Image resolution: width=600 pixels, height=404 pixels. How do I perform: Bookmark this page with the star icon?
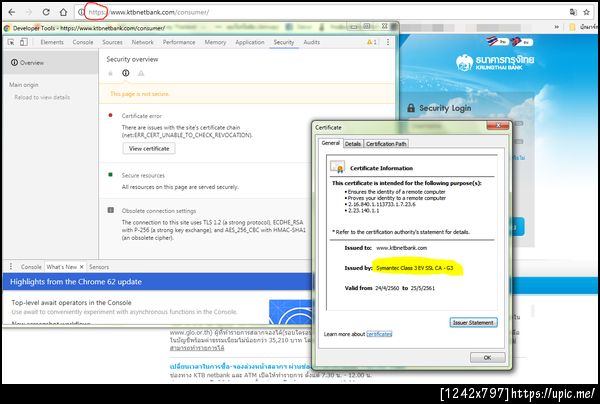(x=586, y=12)
